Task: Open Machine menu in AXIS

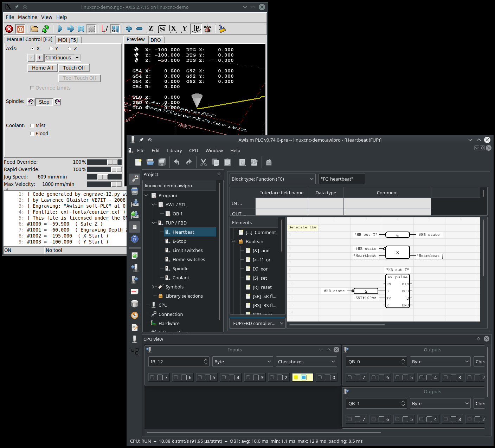Action: coord(27,17)
